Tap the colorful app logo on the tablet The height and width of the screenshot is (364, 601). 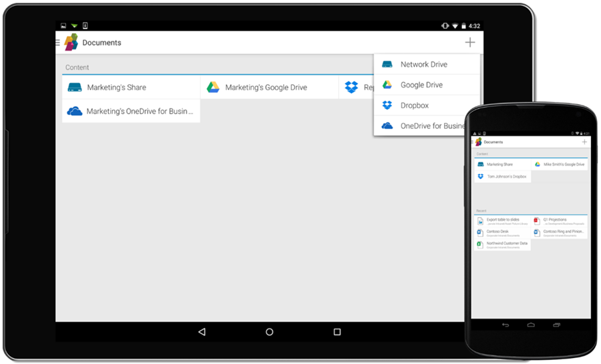tap(71, 42)
